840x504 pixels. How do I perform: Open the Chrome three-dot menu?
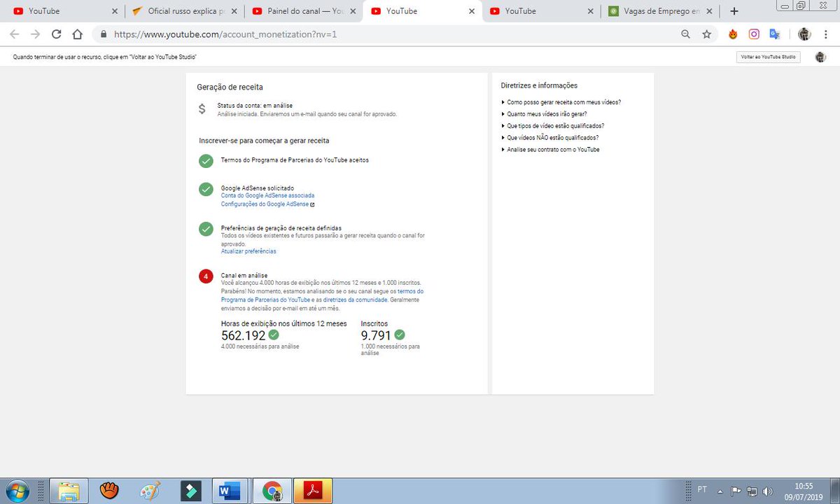(x=826, y=34)
